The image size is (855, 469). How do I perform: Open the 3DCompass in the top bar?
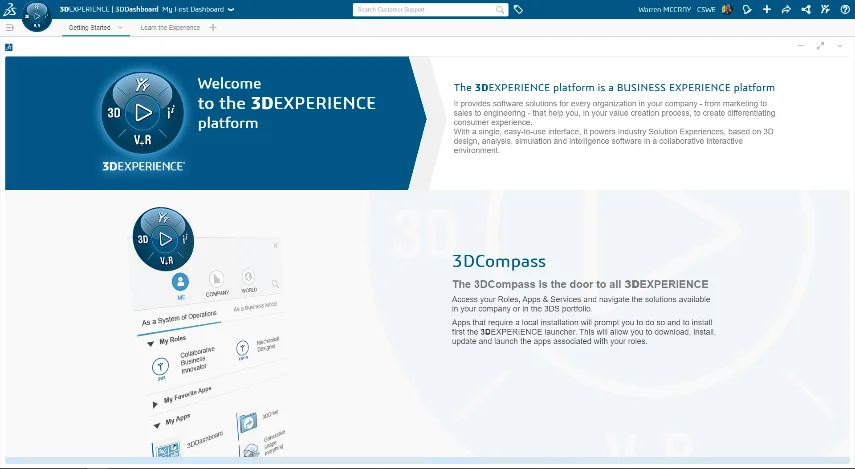(x=36, y=17)
